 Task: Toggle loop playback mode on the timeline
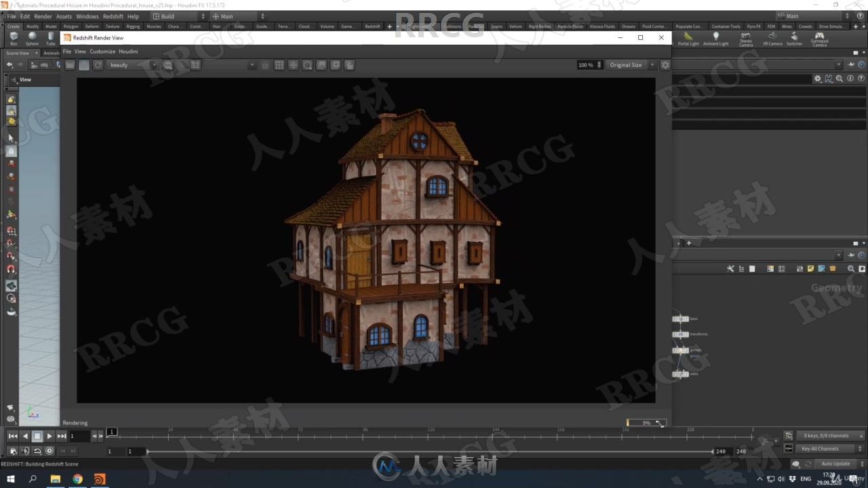(37, 451)
